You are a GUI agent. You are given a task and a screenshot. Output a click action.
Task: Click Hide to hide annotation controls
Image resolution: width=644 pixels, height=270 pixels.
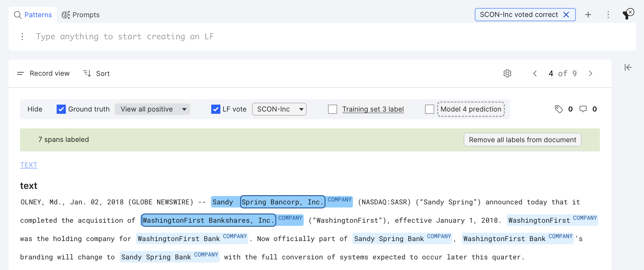[35, 109]
